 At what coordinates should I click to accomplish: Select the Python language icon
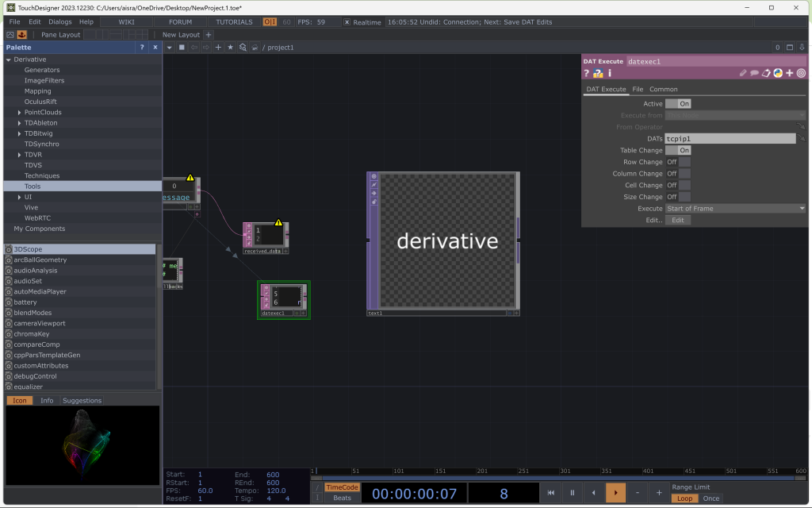(778, 73)
